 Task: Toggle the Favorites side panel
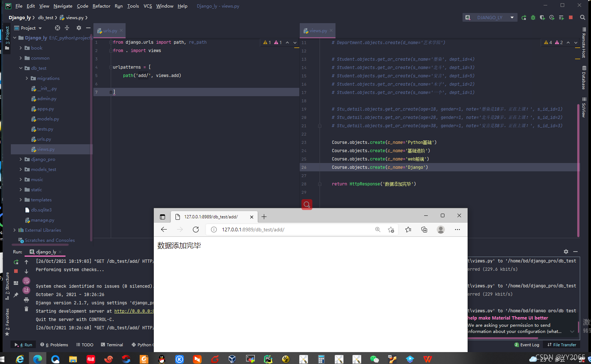pos(7,322)
